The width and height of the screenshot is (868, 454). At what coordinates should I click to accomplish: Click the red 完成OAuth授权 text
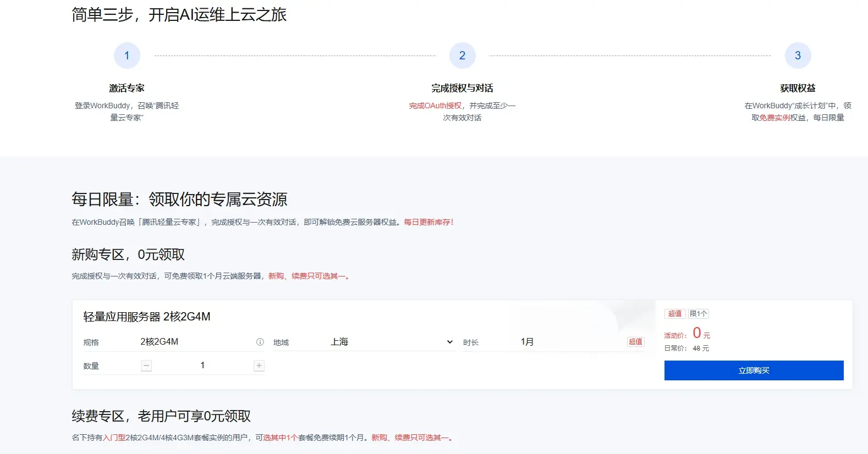pyautogui.click(x=435, y=106)
